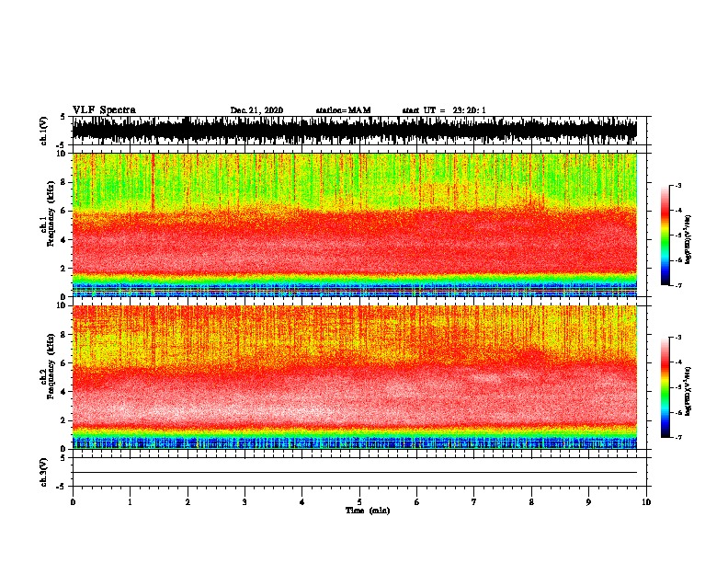Click the log(PSD) label next to ch.2 color bar
Viewport: 728px width, 563px height.
688,392
